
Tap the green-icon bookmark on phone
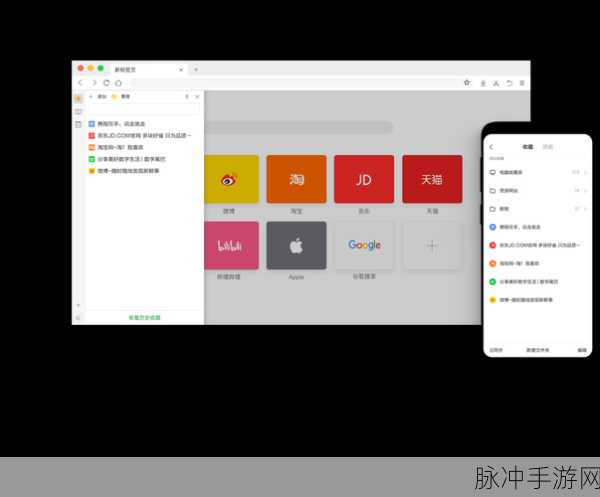[538, 282]
